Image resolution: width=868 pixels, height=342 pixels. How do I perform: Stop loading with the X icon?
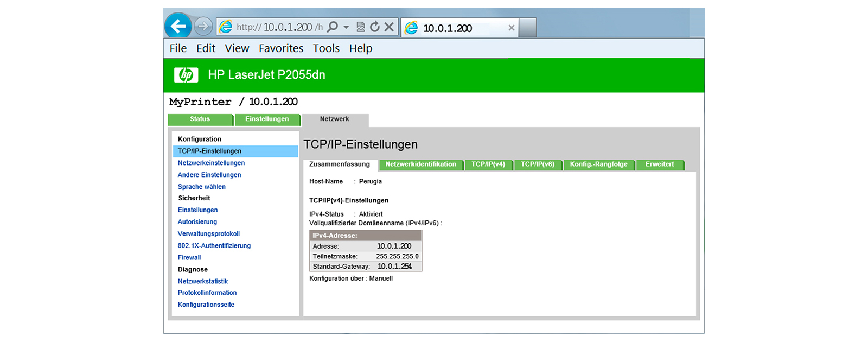(389, 27)
